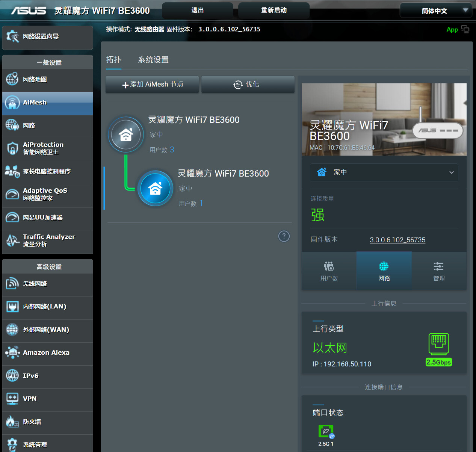
Task: Click the help question mark icon
Action: click(284, 236)
